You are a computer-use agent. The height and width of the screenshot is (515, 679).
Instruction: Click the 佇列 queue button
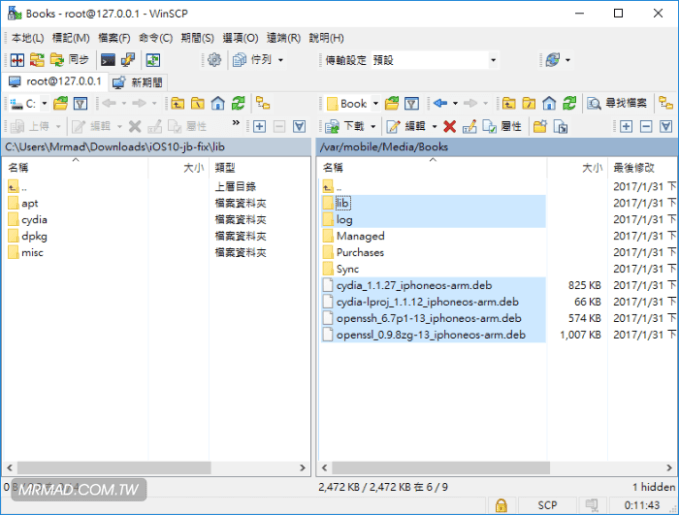click(252, 60)
